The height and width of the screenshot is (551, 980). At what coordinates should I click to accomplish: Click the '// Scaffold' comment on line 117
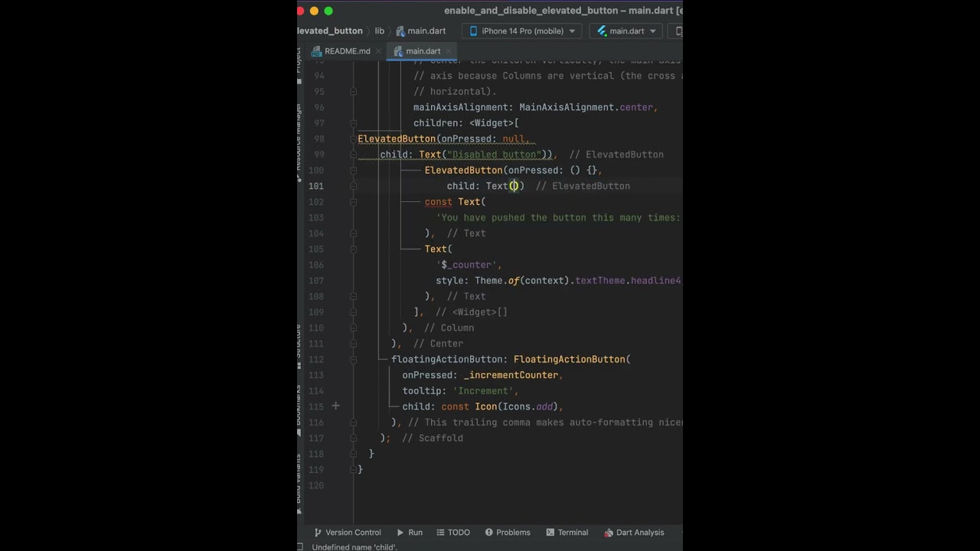coord(432,439)
